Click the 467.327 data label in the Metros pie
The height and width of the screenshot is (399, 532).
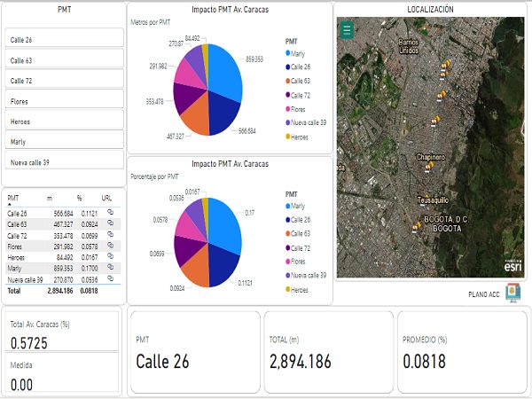(175, 137)
